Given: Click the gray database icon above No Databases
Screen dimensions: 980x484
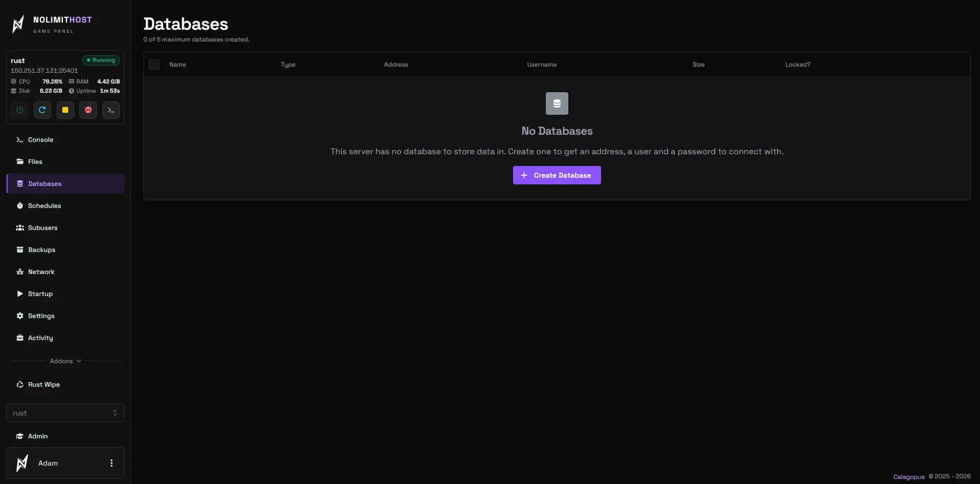Looking at the screenshot, I should click(x=557, y=103).
